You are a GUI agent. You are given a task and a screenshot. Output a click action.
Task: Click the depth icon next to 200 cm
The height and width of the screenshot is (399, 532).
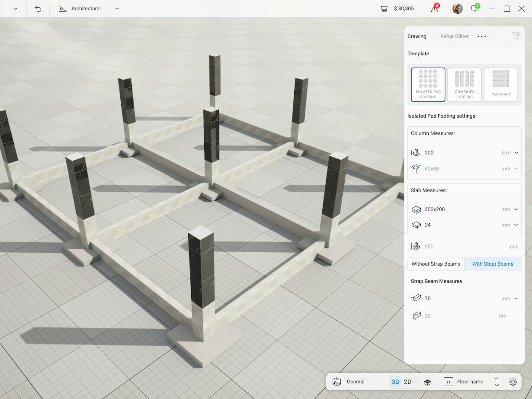tap(415, 246)
